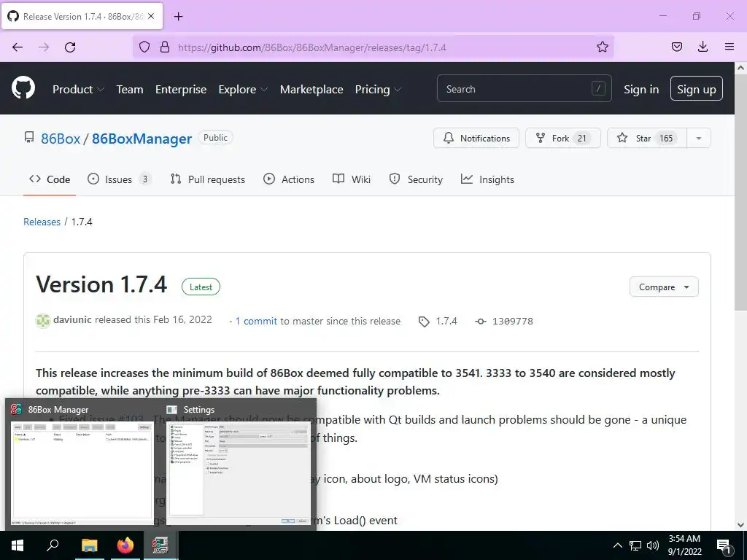Click the Releases breadcrumb link

tap(42, 222)
